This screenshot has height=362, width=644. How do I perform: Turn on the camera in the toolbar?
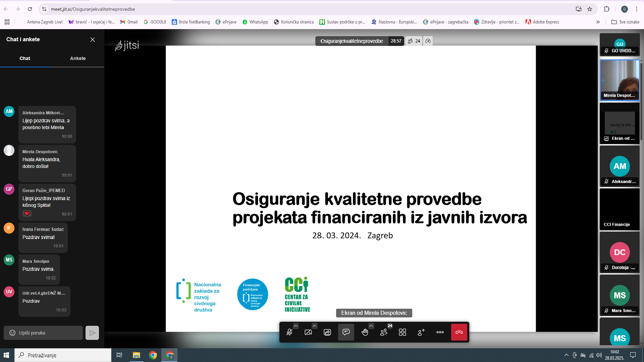coord(308,332)
